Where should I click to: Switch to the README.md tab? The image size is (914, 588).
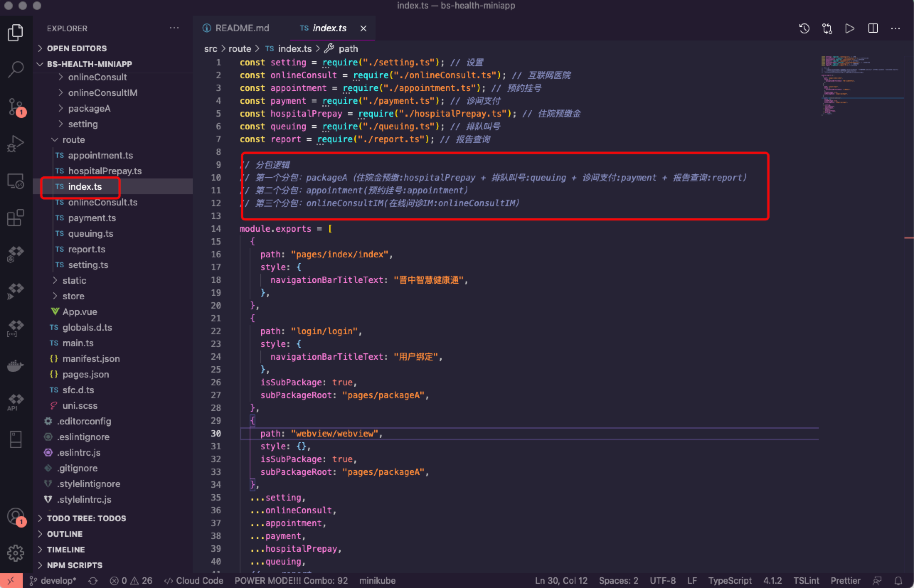pyautogui.click(x=236, y=28)
